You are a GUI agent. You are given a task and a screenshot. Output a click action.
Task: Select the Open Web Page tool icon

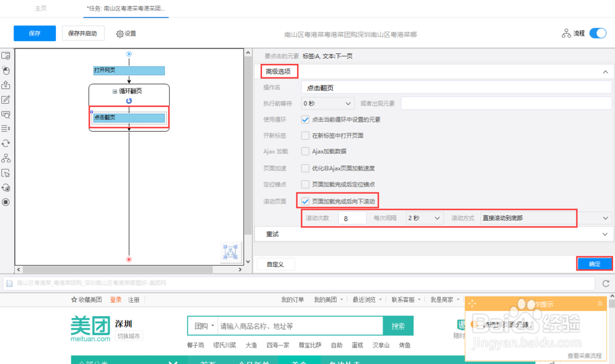point(6,56)
